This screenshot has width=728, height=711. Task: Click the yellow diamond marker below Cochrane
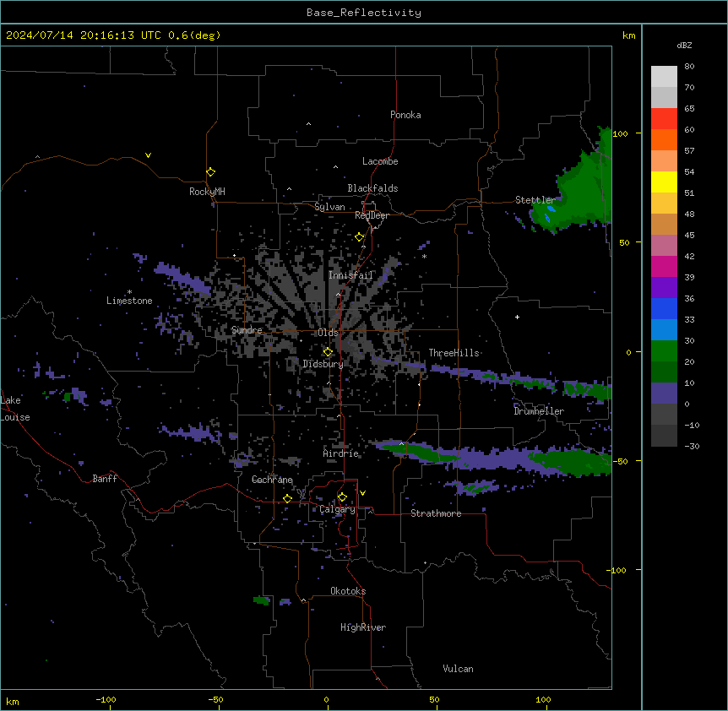[x=287, y=498]
